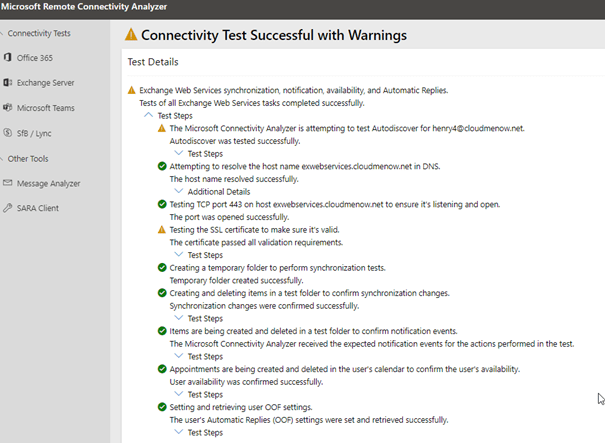
Task: Click the Office 365 sidebar icon
Action: click(9, 58)
